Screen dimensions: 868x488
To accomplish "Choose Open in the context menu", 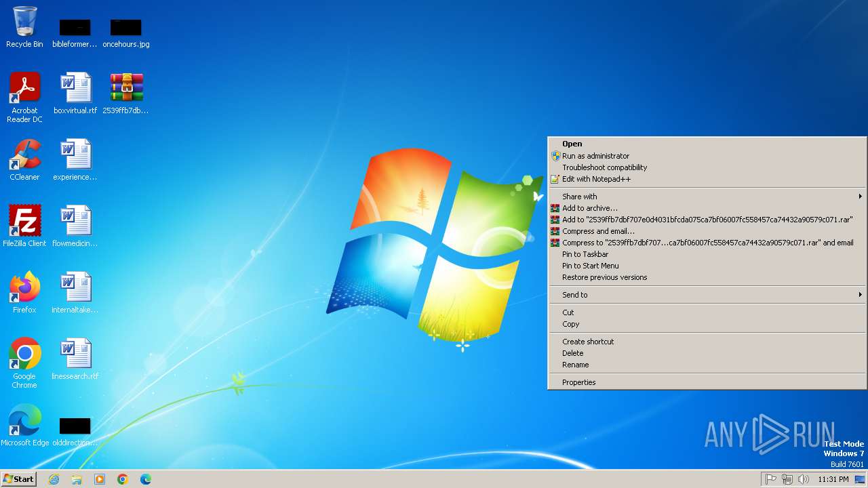I will point(707,144).
